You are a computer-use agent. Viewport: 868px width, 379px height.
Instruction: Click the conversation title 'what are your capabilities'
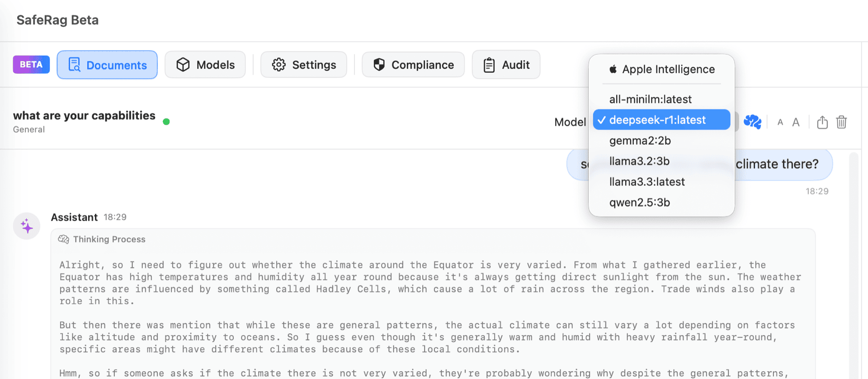84,116
